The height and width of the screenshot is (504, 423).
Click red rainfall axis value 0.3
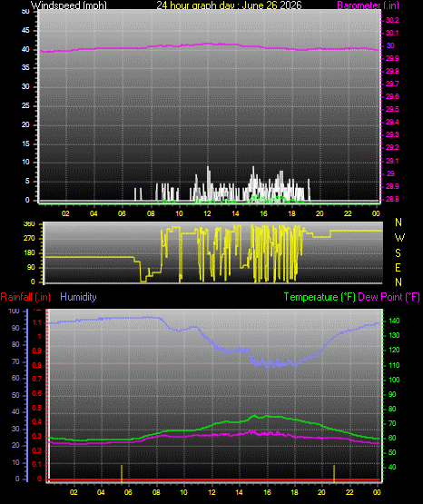pos(37,436)
